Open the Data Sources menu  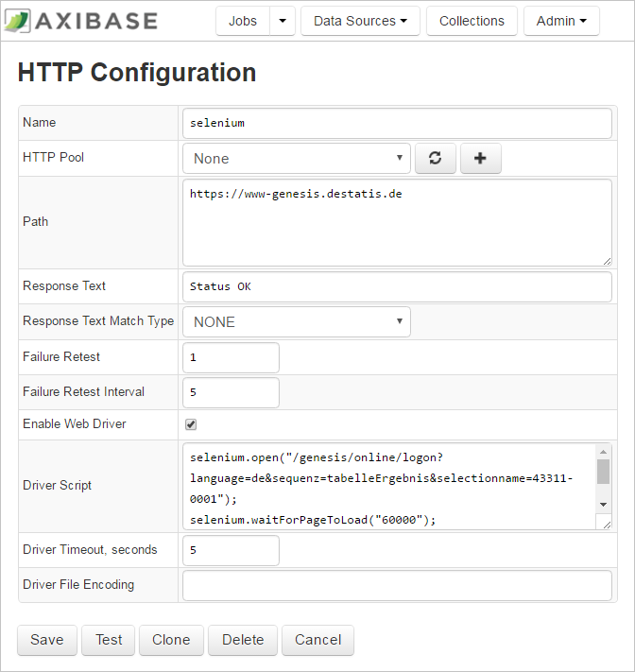coord(360,21)
